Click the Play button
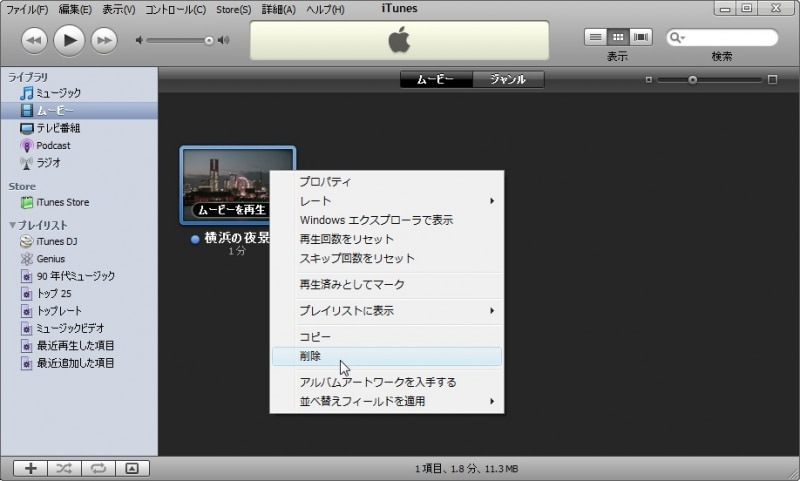This screenshot has width=800, height=481. pyautogui.click(x=69, y=40)
